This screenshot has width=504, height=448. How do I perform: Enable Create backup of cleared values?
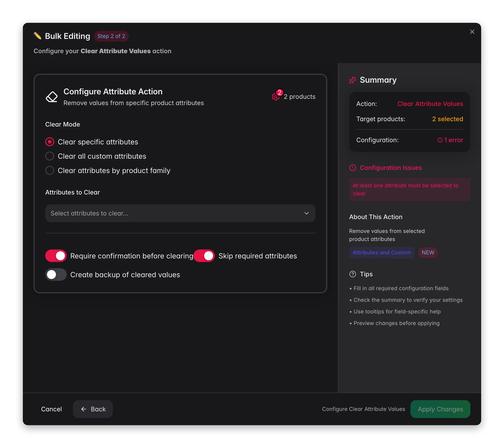pos(56,275)
